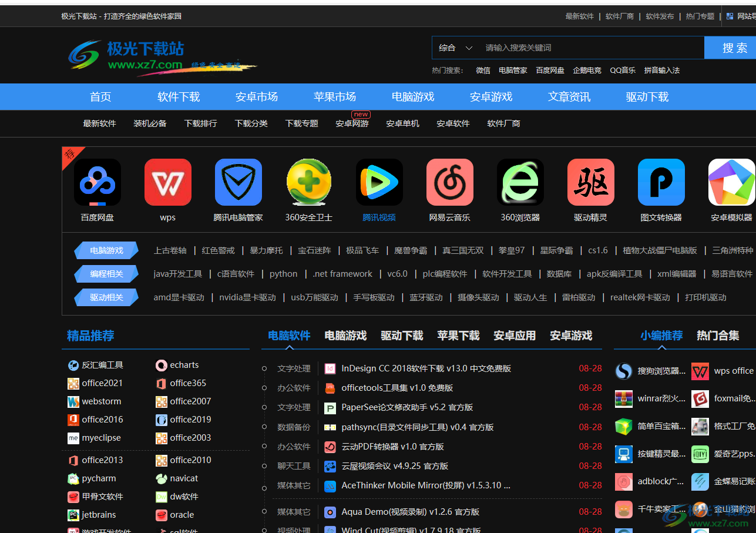This screenshot has height=533, width=756.
Task: Open 安卓市场 in the main navigation
Action: (257, 97)
